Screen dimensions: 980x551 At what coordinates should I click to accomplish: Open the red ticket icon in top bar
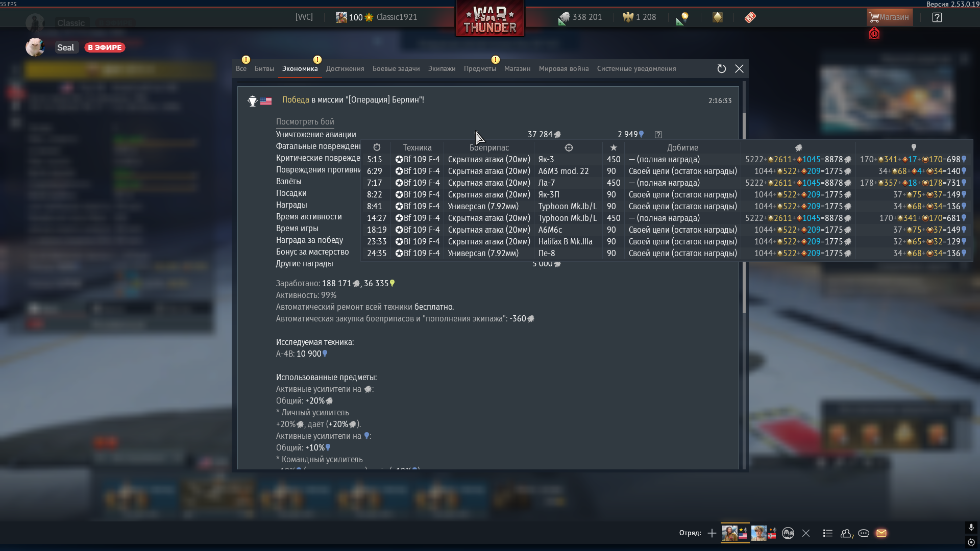pos(750,17)
